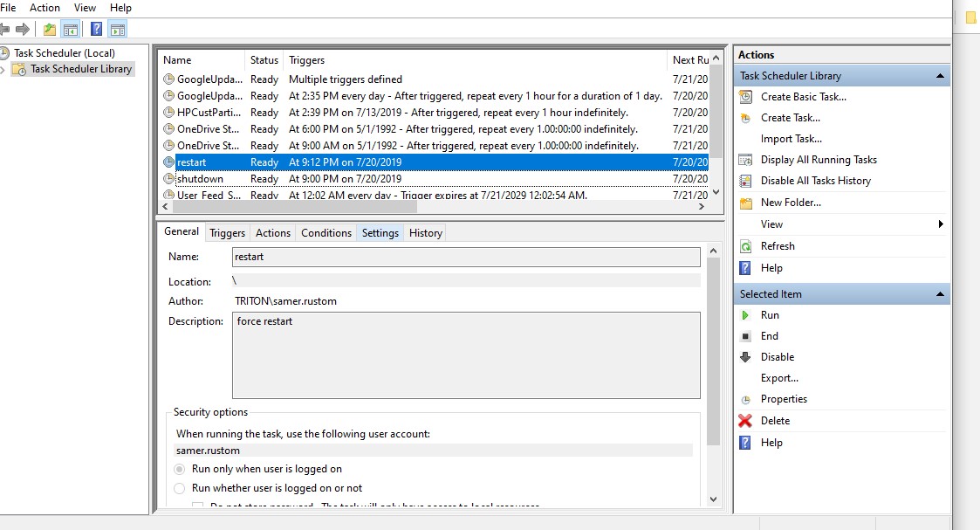Click the shutdown task clock icon
This screenshot has height=530, width=980.
(x=168, y=179)
